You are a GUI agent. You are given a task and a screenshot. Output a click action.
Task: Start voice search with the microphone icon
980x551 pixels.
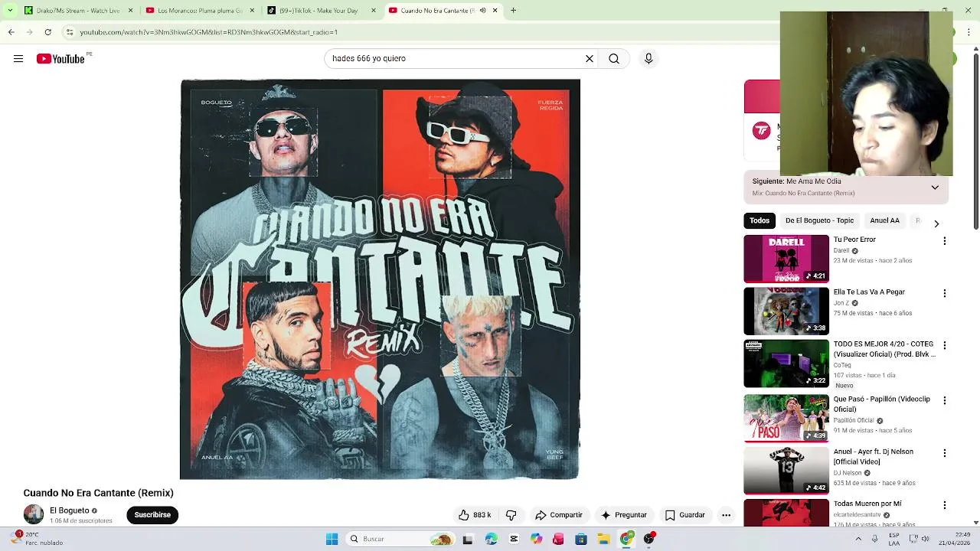[648, 59]
